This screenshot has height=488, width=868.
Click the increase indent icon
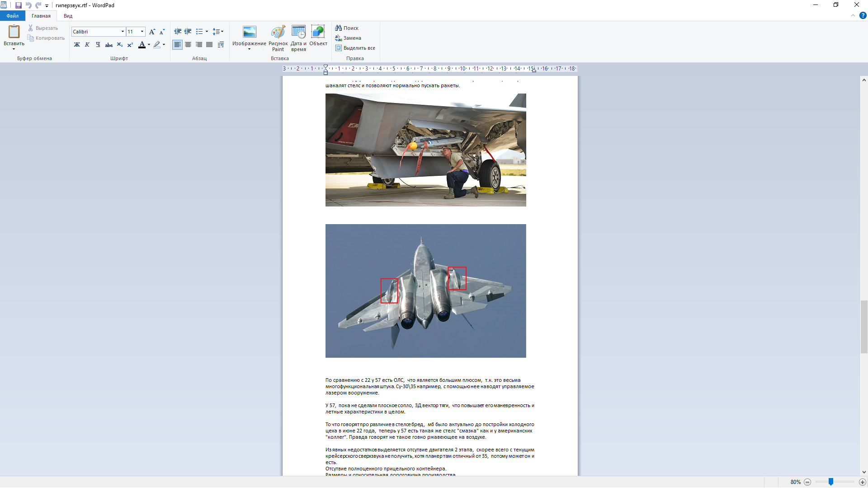click(x=188, y=32)
